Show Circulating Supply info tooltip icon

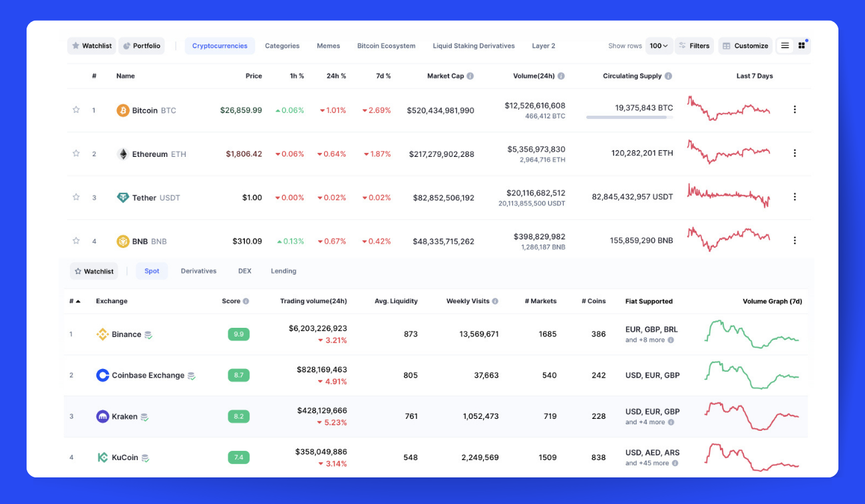coord(668,76)
